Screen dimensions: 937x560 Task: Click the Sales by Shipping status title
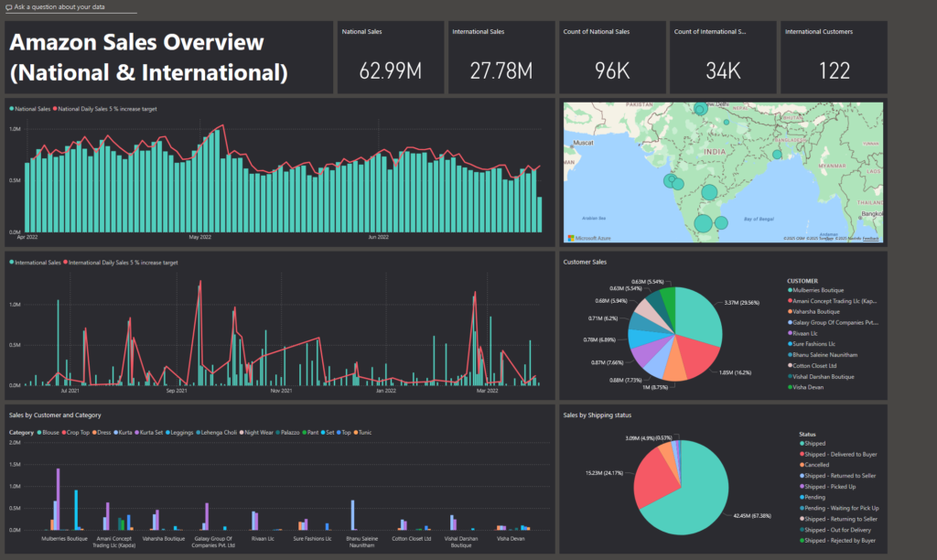point(598,415)
